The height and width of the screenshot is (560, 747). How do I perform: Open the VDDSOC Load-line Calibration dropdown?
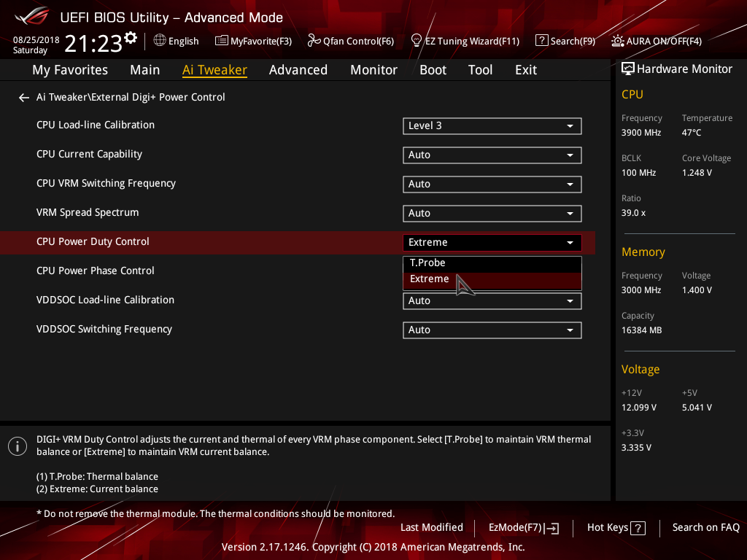pos(492,301)
